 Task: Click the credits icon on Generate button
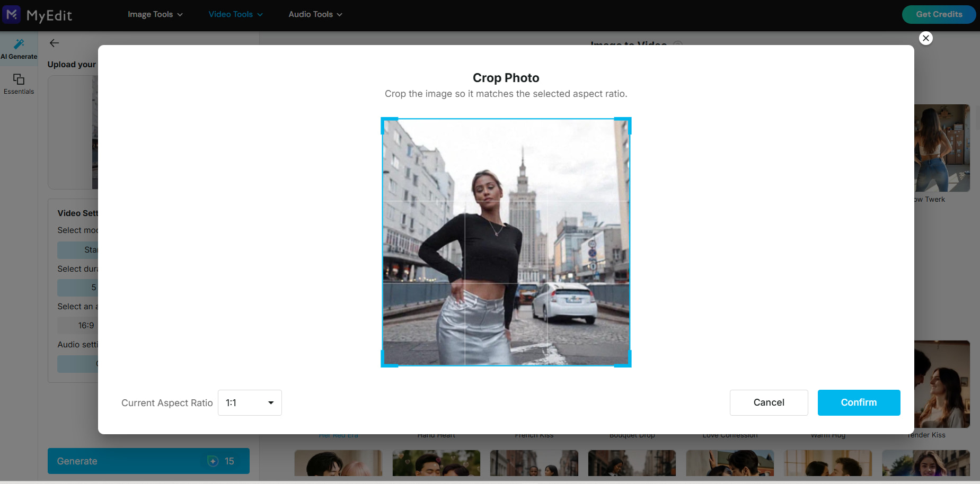(x=213, y=461)
